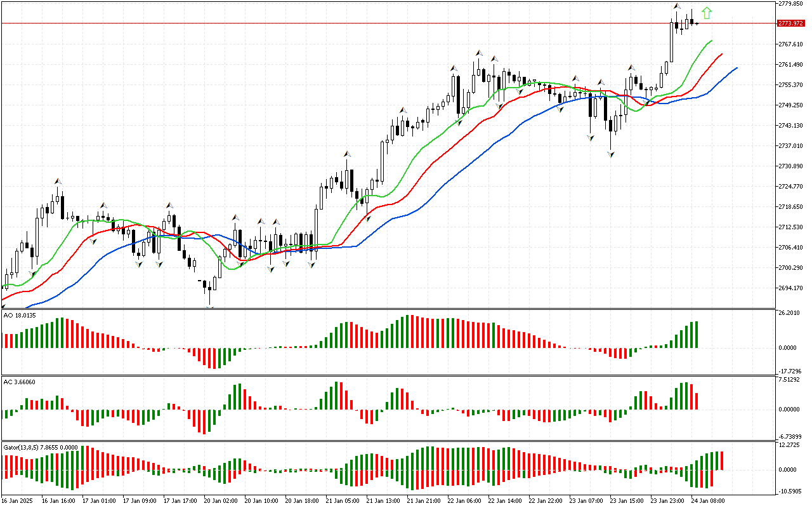Click the AC 3.66060 indicator label

(x=20, y=382)
